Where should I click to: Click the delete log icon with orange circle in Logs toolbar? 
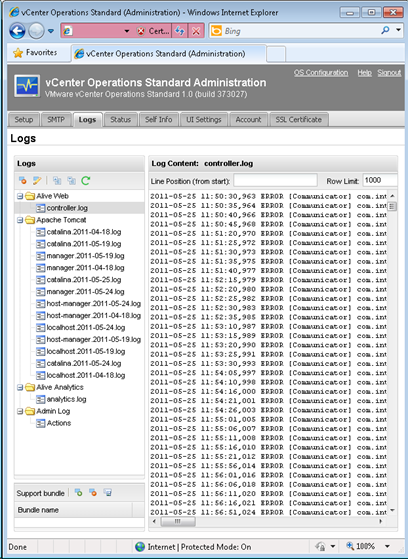(23, 181)
